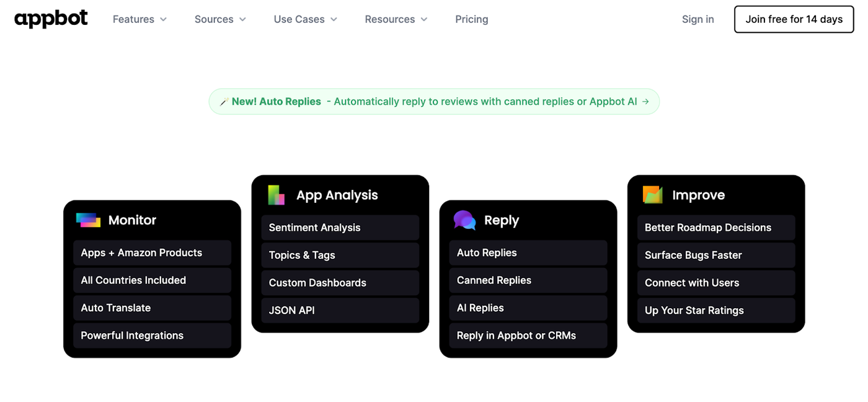Select All Countries Included item
The image size is (868, 402).
click(152, 280)
